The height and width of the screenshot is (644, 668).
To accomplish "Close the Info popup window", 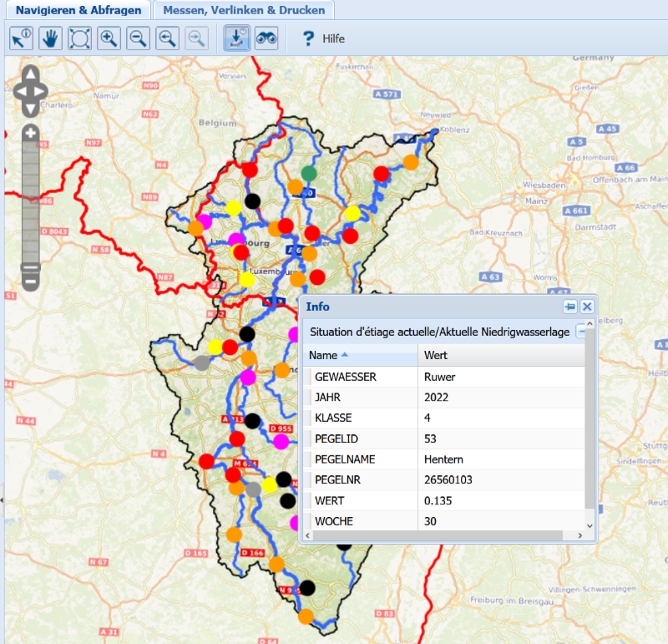I will coord(587,307).
